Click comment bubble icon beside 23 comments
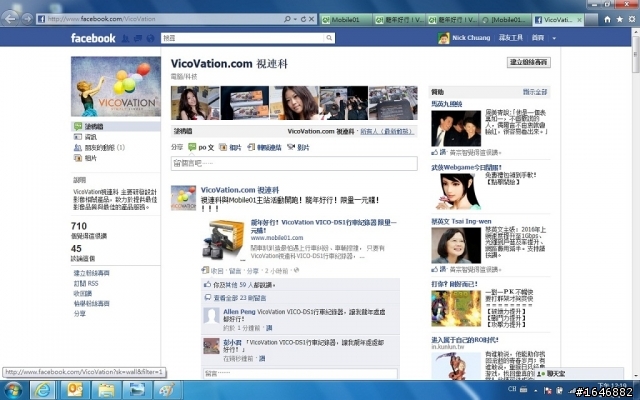 208,298
